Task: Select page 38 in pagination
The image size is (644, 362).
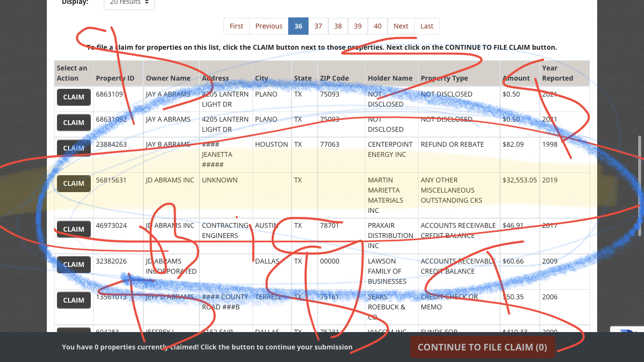Action: [338, 26]
